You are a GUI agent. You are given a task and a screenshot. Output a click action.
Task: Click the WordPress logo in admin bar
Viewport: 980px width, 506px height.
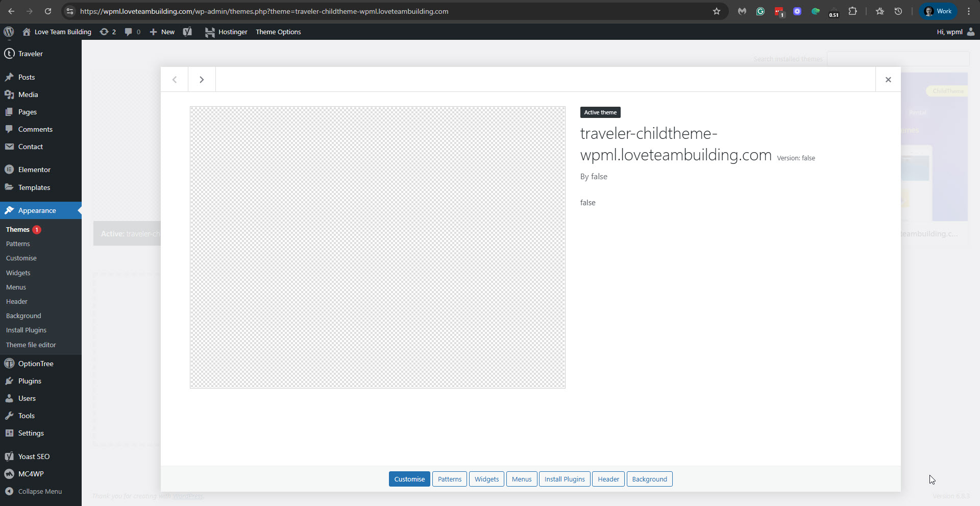point(9,32)
